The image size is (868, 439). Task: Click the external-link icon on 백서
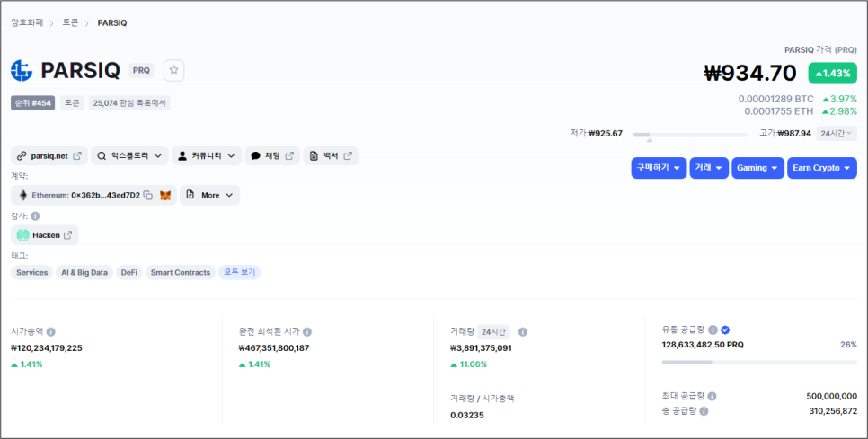(x=348, y=156)
